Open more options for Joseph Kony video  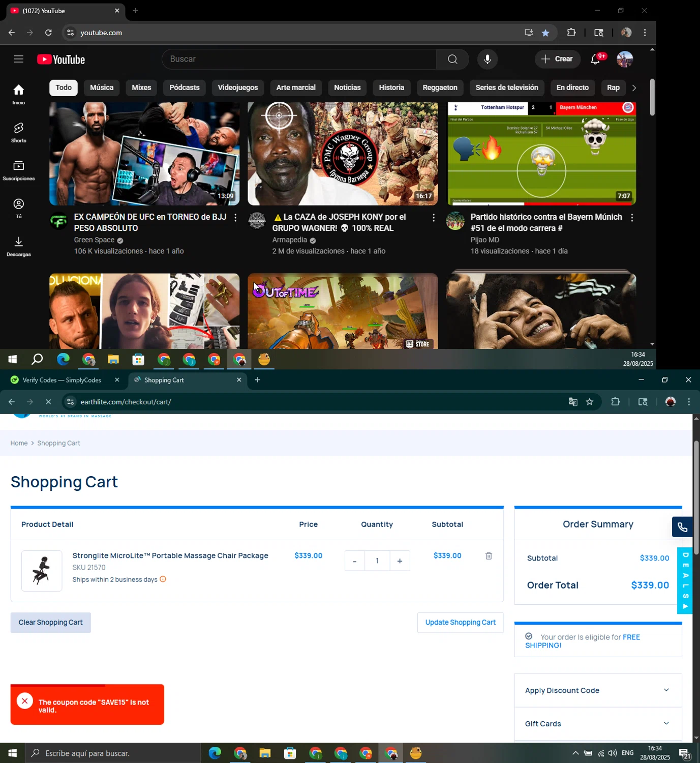tap(434, 218)
